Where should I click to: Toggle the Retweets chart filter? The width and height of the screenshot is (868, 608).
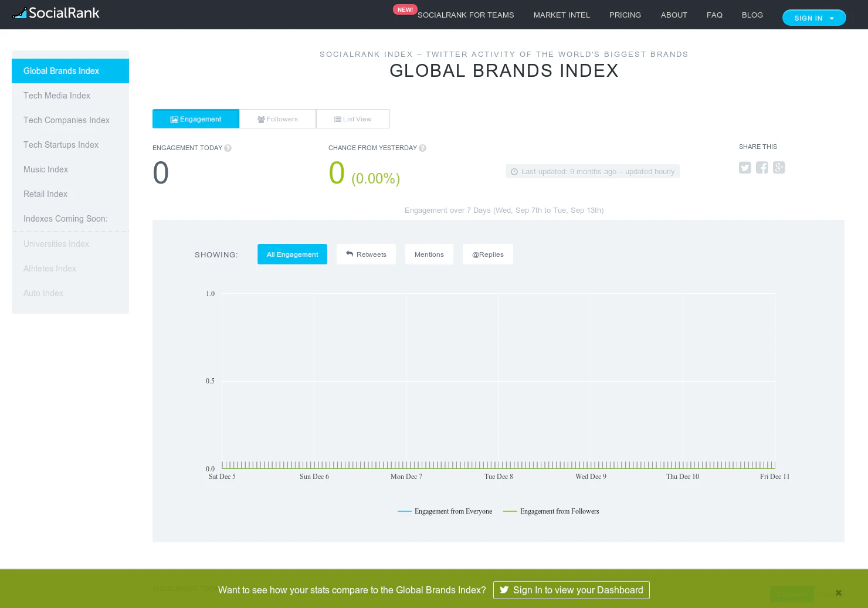366,254
